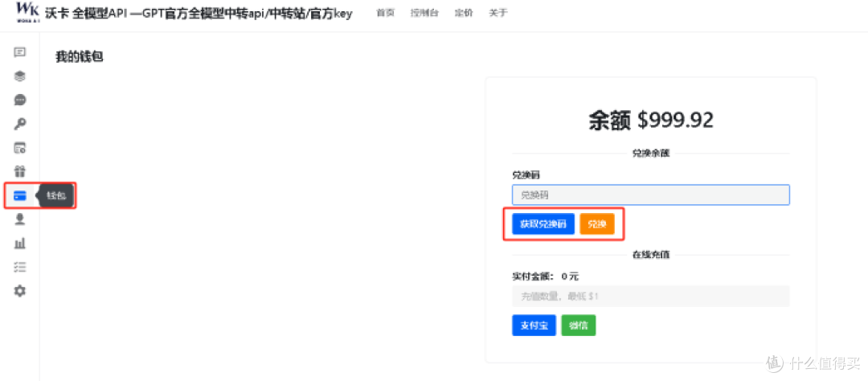Viewport: 868px width, 381px height.
Task: Click the WK logo in the header
Action: coord(27,11)
